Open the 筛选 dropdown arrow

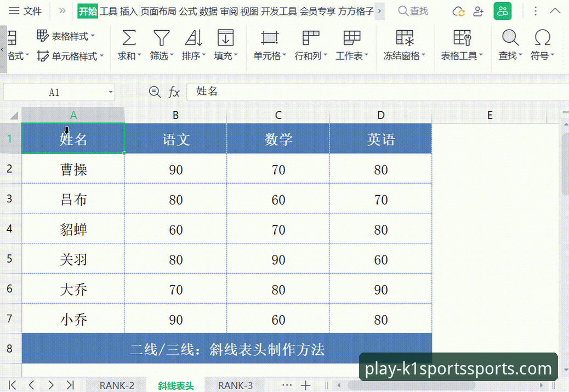172,55
